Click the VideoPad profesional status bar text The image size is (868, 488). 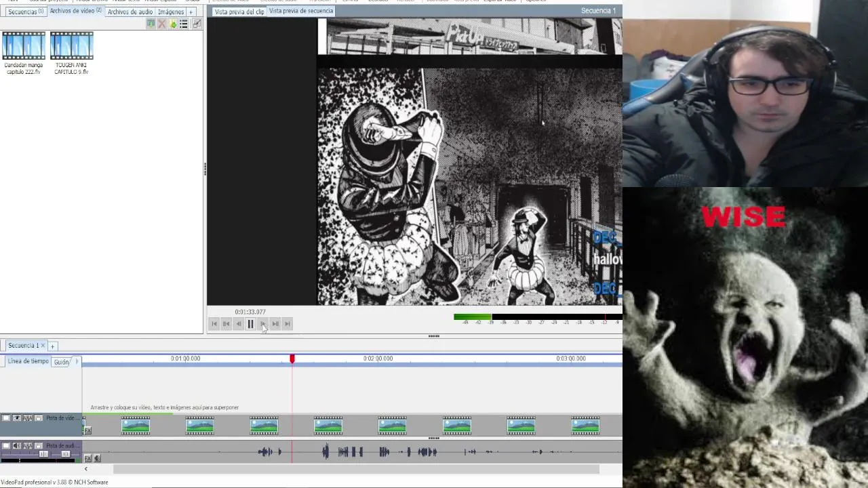pyautogui.click(x=54, y=483)
